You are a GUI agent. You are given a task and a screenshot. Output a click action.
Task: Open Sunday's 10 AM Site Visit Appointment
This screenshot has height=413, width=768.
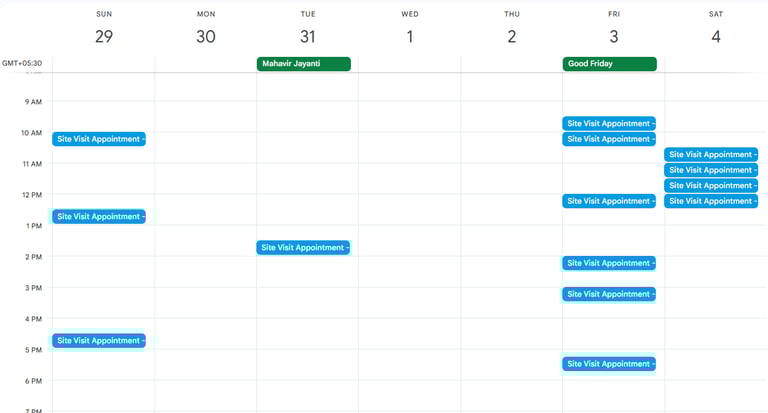(99, 140)
